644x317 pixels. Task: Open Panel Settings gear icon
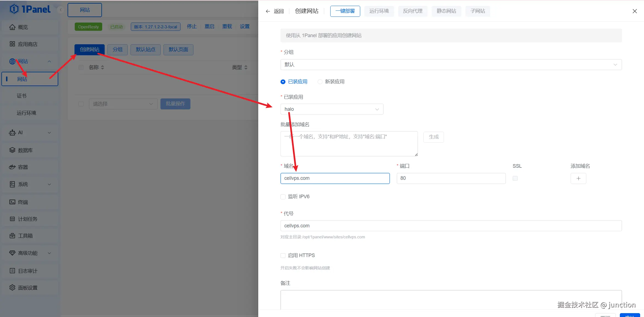12,288
